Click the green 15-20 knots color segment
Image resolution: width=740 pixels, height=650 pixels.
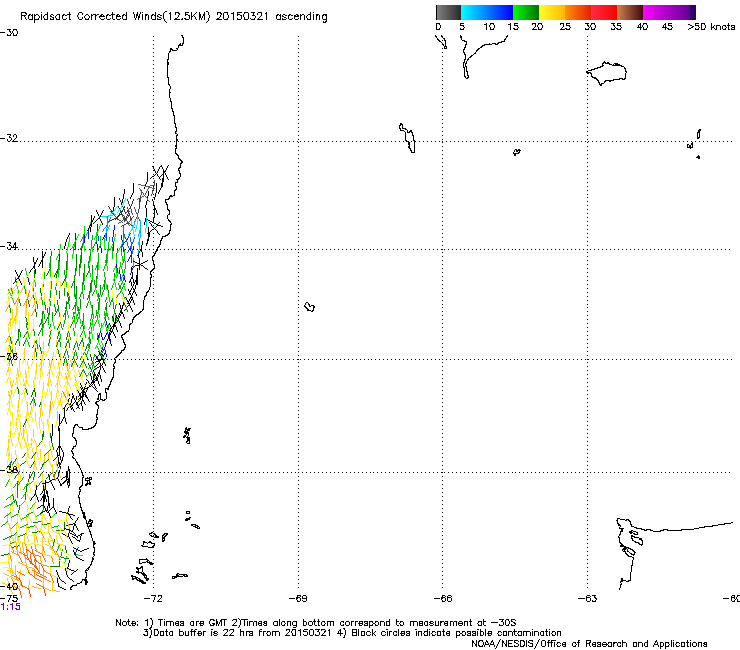coord(526,12)
